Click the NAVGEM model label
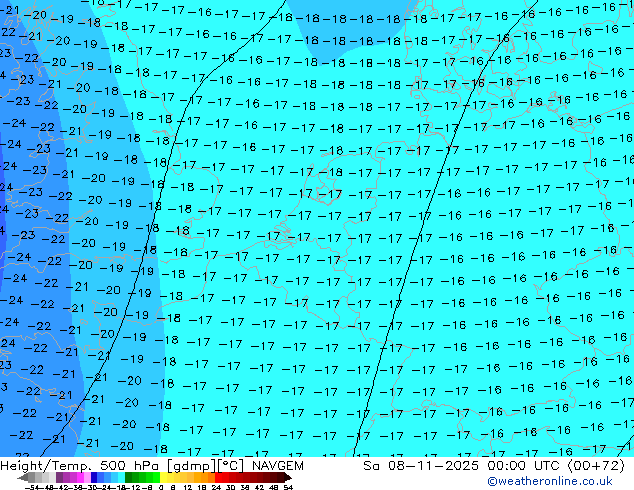 278,466
